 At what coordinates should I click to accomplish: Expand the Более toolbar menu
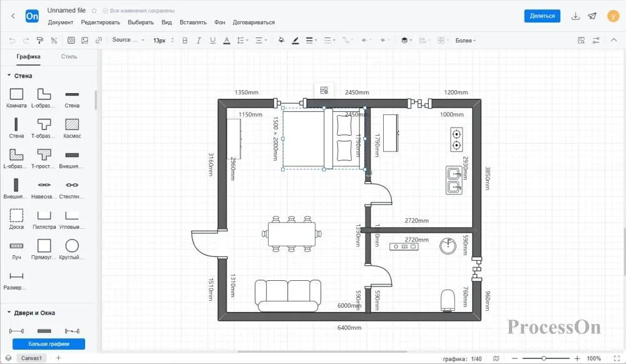point(466,40)
